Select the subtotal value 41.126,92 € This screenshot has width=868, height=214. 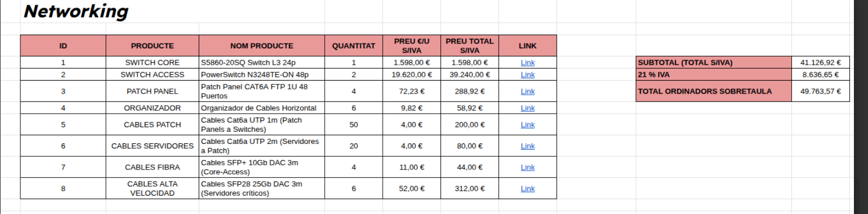820,63
